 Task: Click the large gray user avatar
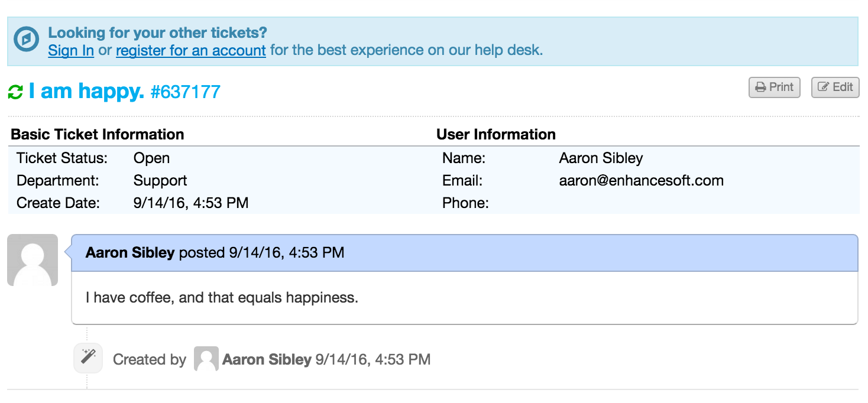pyautogui.click(x=33, y=260)
